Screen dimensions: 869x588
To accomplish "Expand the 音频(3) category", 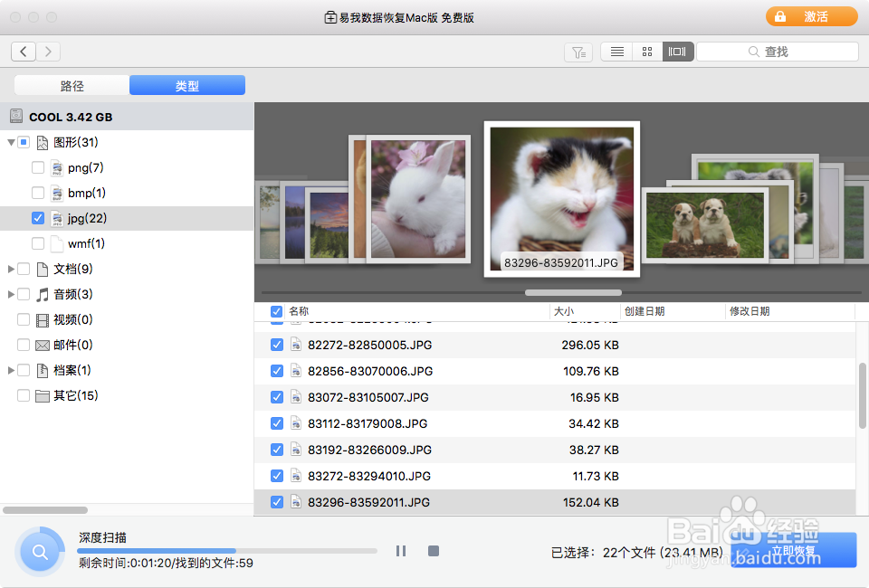I will tap(10, 294).
